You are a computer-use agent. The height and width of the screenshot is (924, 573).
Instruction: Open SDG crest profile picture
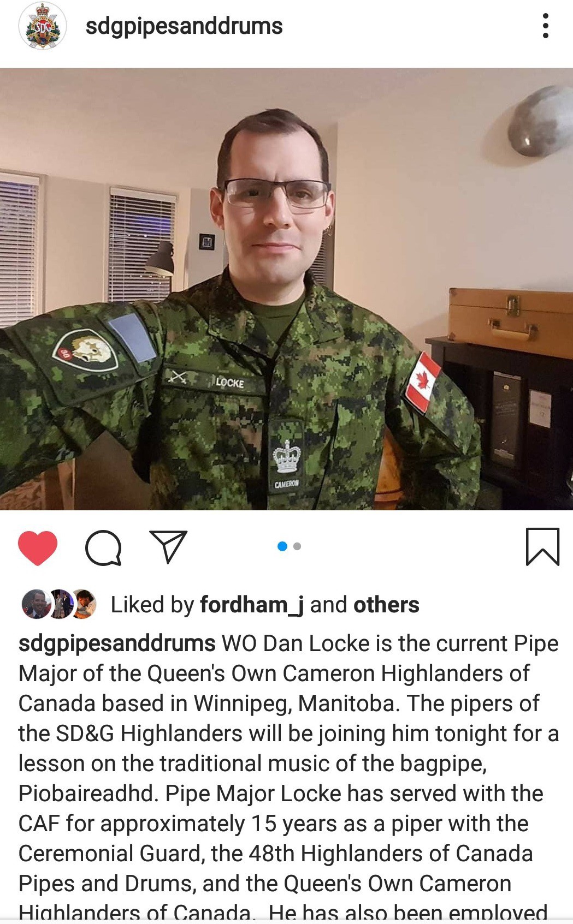(43, 26)
